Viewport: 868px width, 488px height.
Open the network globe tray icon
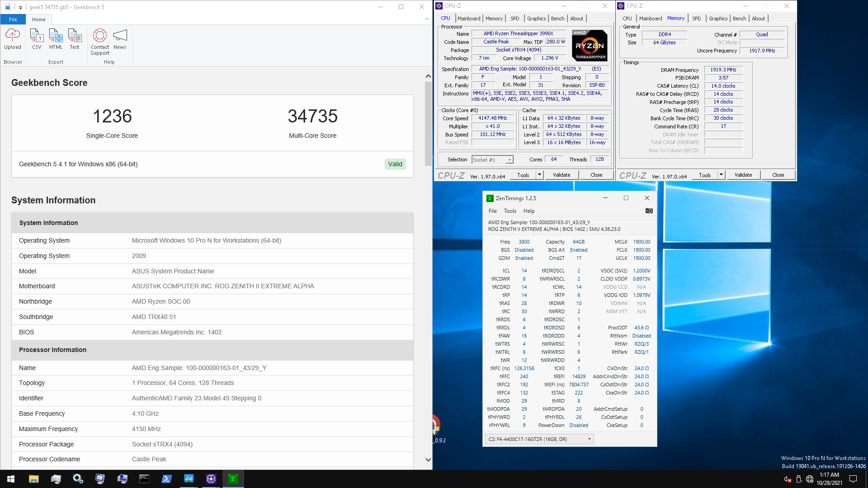[x=810, y=479]
